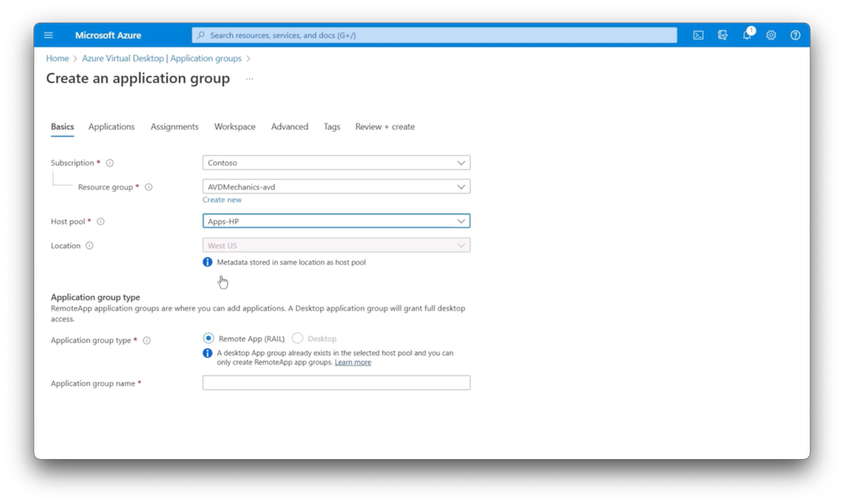
Task: Click the Learn more link
Action: pos(352,362)
